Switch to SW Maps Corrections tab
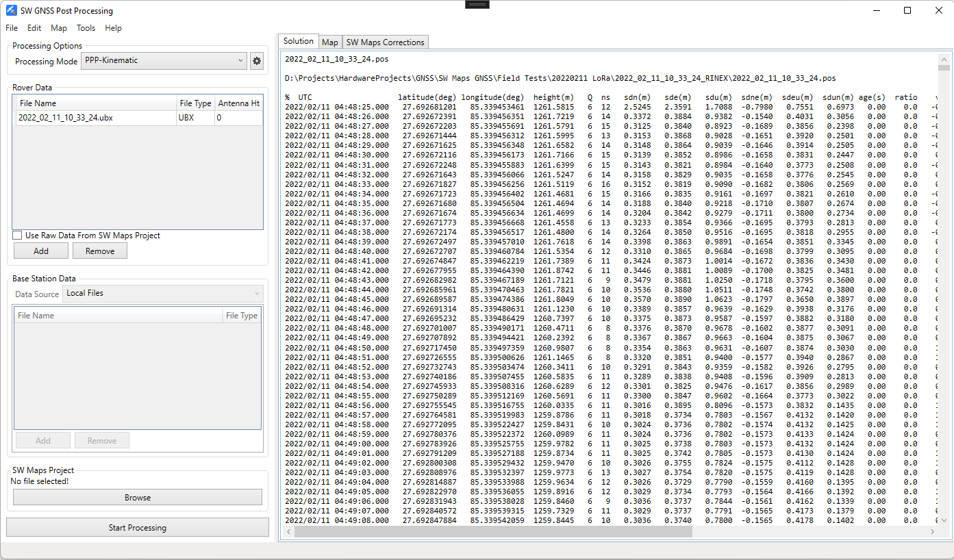Viewport: 954px width, 560px height. (x=385, y=42)
